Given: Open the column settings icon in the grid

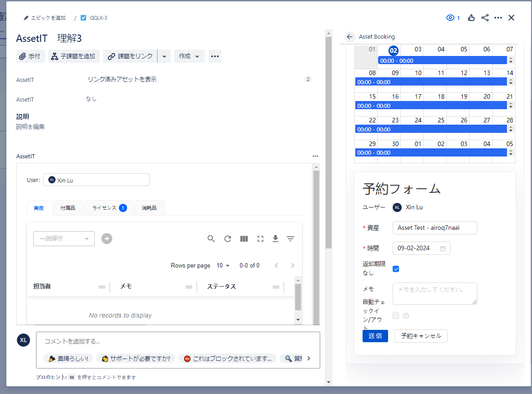Looking at the screenshot, I should 244,238.
